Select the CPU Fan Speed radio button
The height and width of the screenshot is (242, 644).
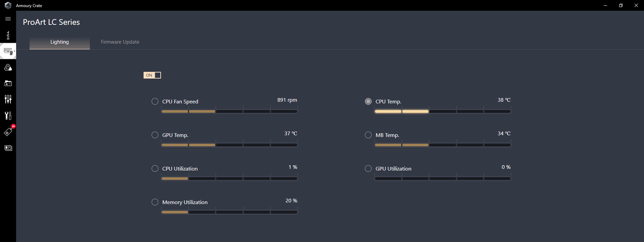155,101
